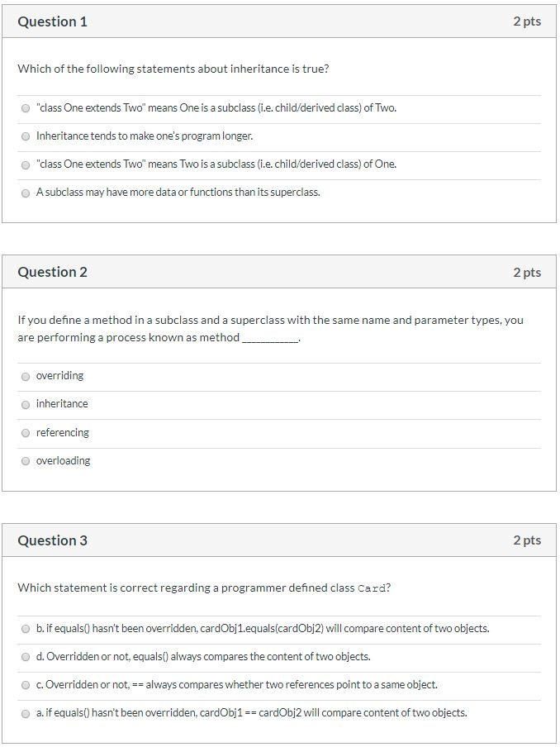Select answer 'class One extends Two means One is a subclass of Two'

coord(25,108)
